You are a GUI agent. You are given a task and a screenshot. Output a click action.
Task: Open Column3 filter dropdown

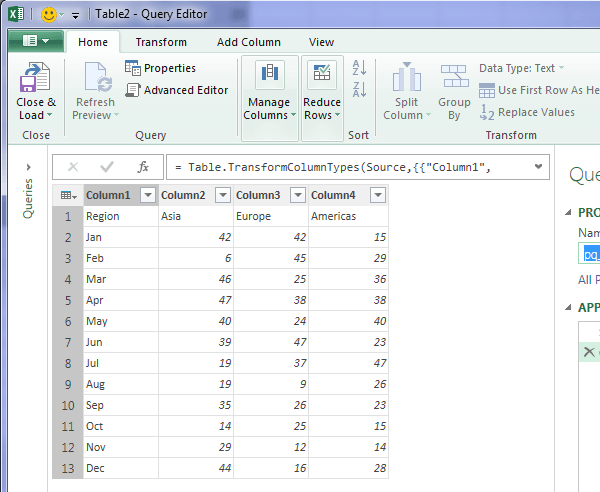point(298,195)
